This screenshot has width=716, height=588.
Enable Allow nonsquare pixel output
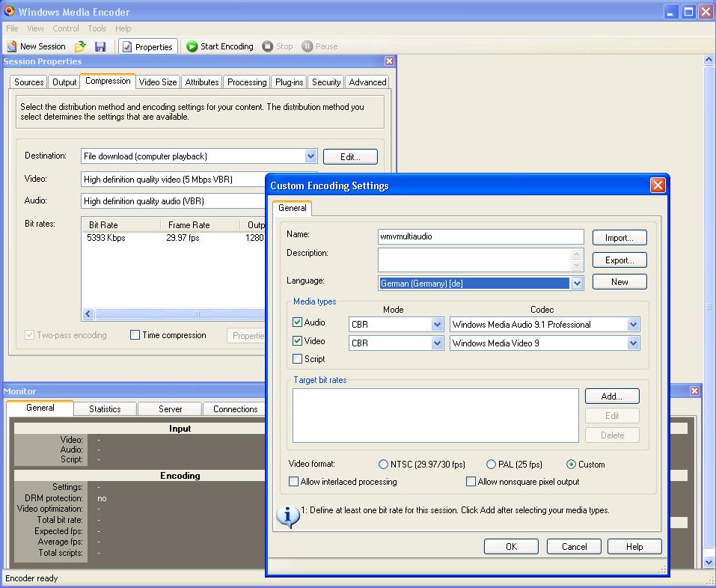[x=471, y=482]
